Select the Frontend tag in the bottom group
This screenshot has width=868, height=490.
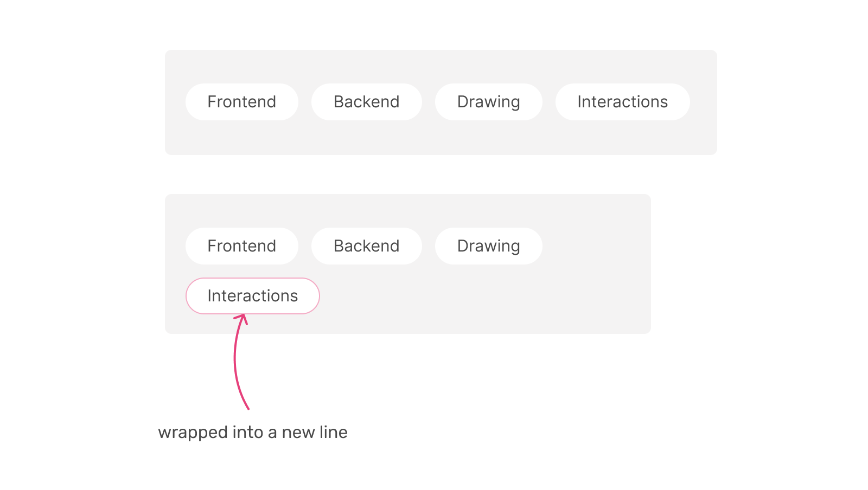click(x=241, y=246)
